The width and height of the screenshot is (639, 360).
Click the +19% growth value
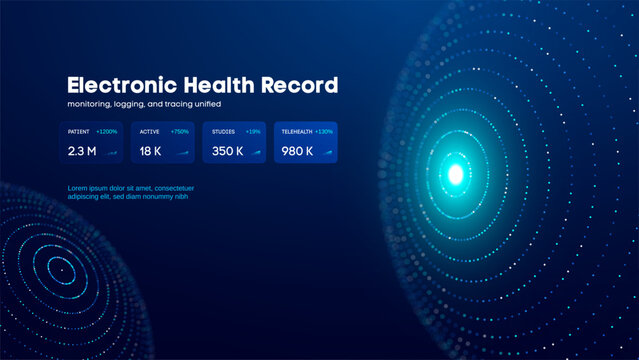[x=253, y=132]
